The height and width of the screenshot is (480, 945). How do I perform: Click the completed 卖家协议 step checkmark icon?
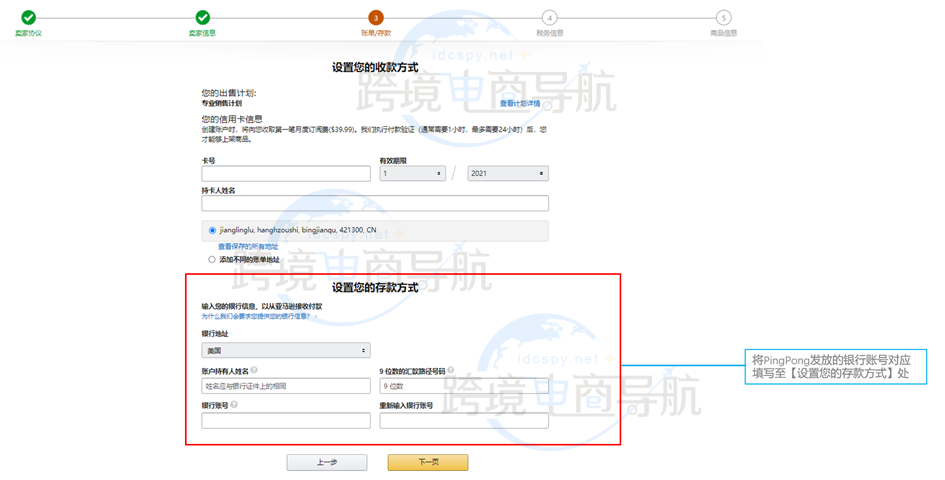tap(28, 17)
